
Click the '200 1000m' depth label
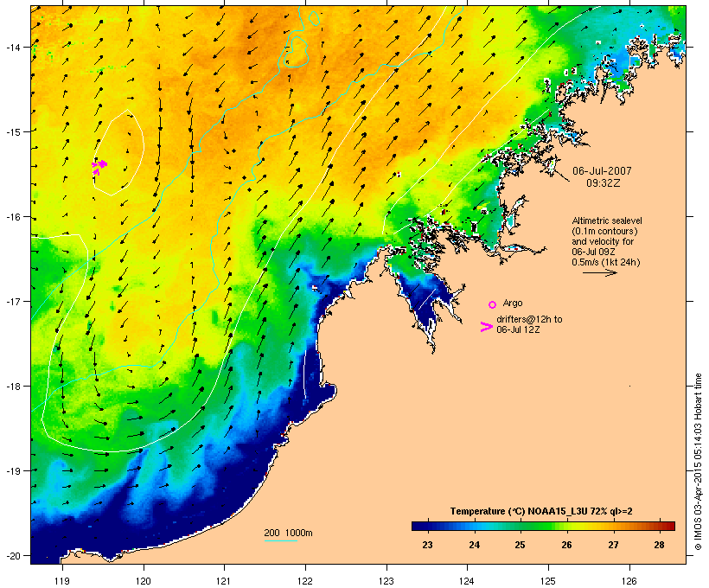(x=288, y=533)
